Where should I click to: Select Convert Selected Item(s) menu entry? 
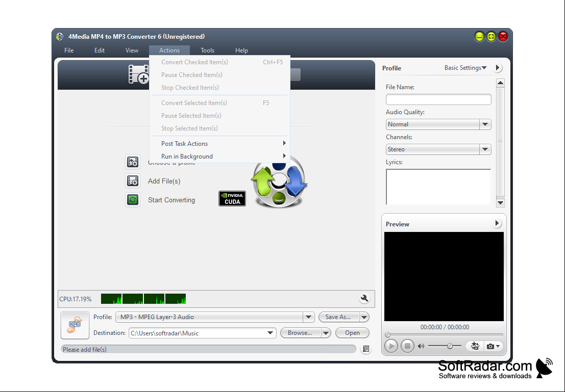pos(220,103)
